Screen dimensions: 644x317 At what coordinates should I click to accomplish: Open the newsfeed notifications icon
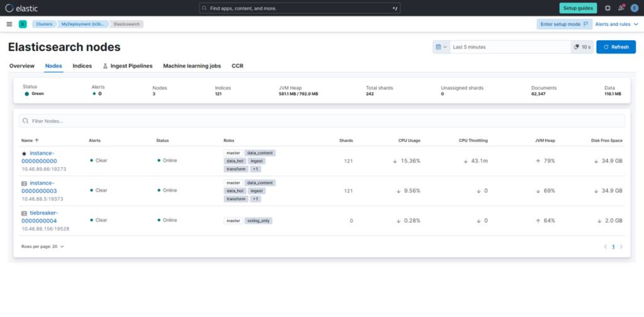(x=621, y=8)
